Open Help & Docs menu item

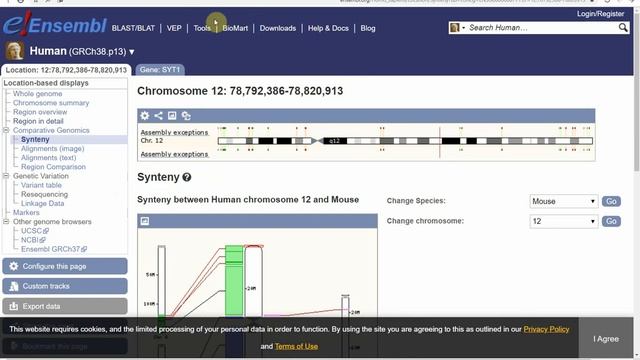point(328,28)
